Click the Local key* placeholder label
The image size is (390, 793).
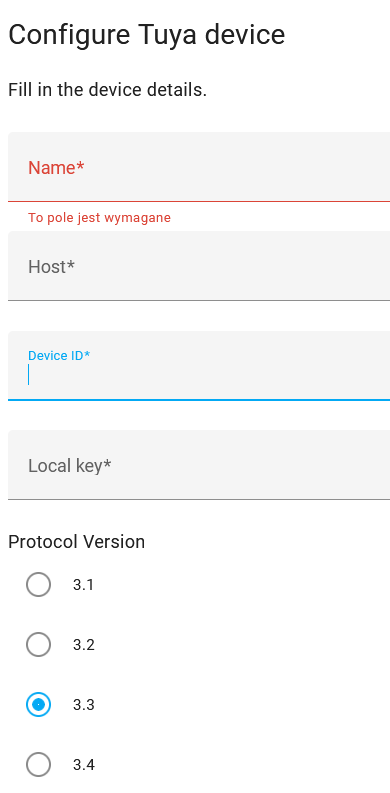70,466
